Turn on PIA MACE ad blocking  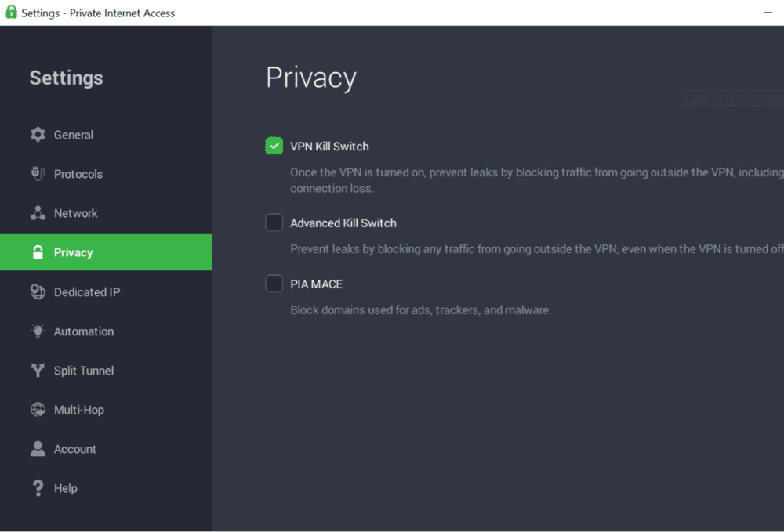(x=274, y=284)
